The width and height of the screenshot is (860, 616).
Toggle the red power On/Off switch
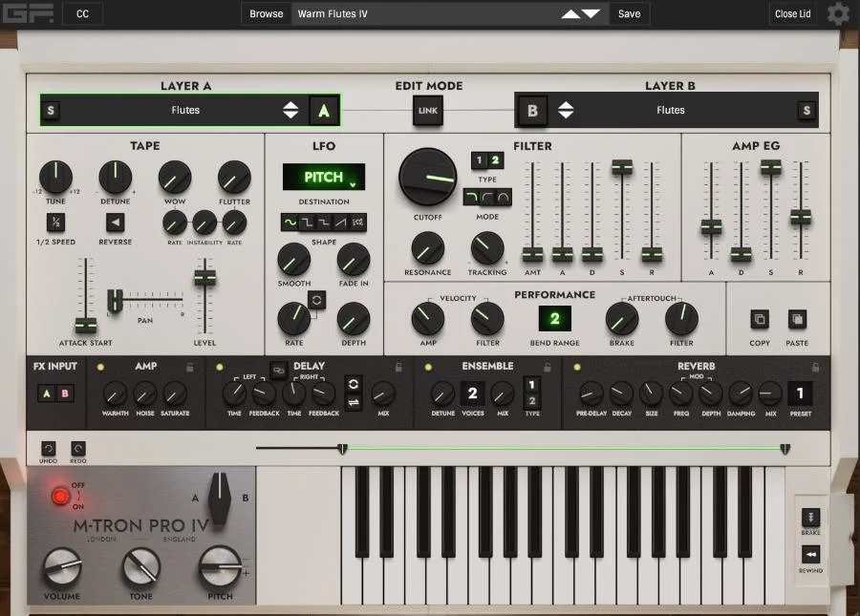60,497
